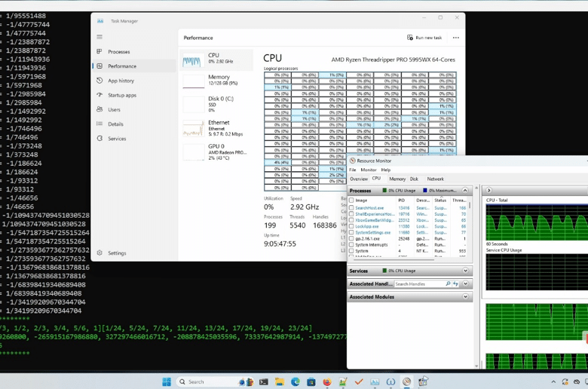Open the Windows Start menu
588x389 pixels.
(167, 382)
